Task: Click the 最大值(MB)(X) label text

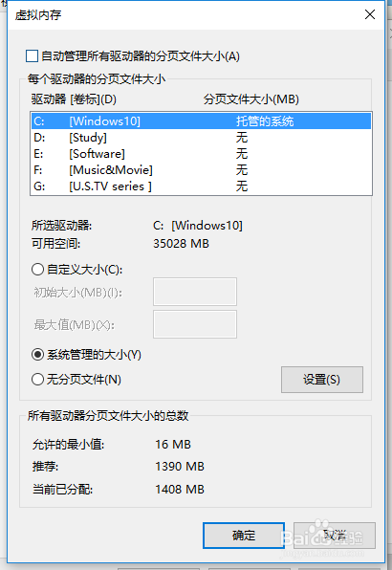Action: [75, 324]
